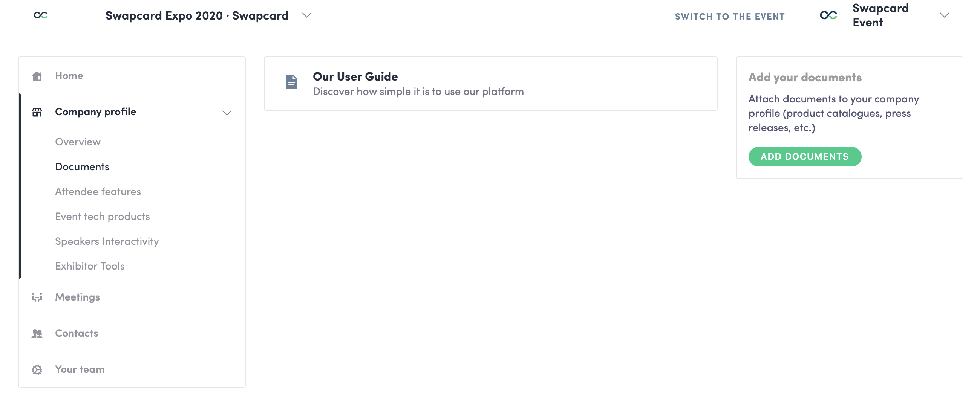The width and height of the screenshot is (980, 418).
Task: Go to Event tech products
Action: pyautogui.click(x=103, y=217)
